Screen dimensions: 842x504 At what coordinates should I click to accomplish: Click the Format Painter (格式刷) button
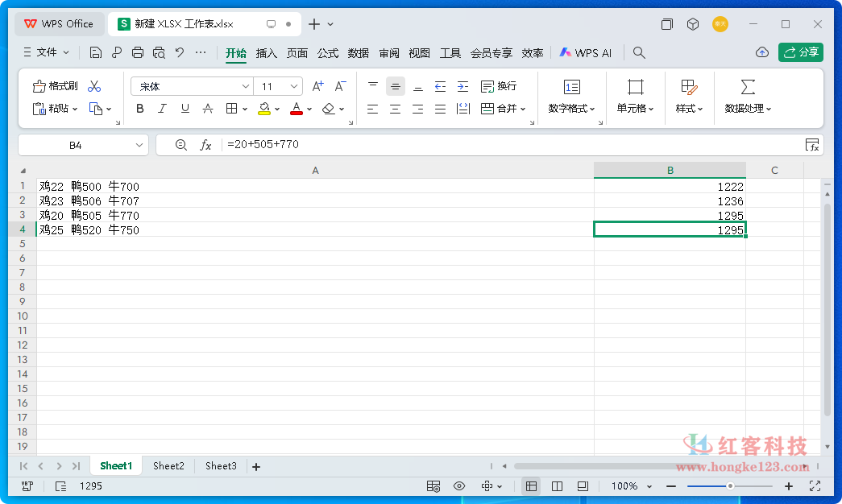point(56,86)
